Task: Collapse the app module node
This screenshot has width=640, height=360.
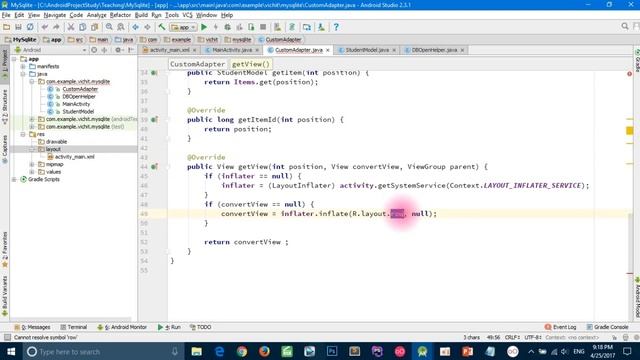Action: [15, 59]
